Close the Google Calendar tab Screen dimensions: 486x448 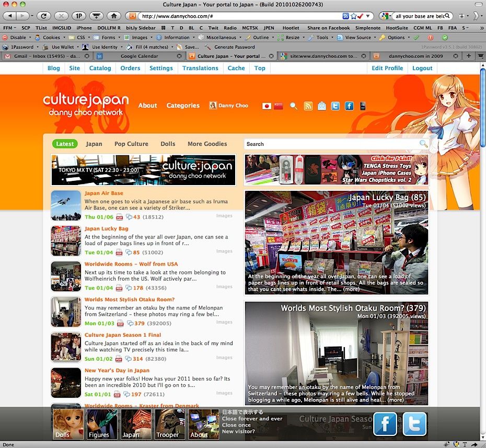point(179,56)
